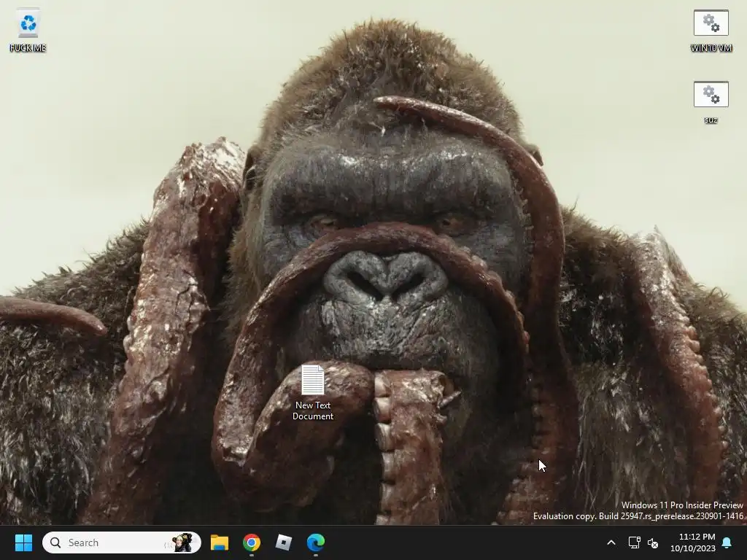Click the muted volume tray icon

(x=653, y=542)
